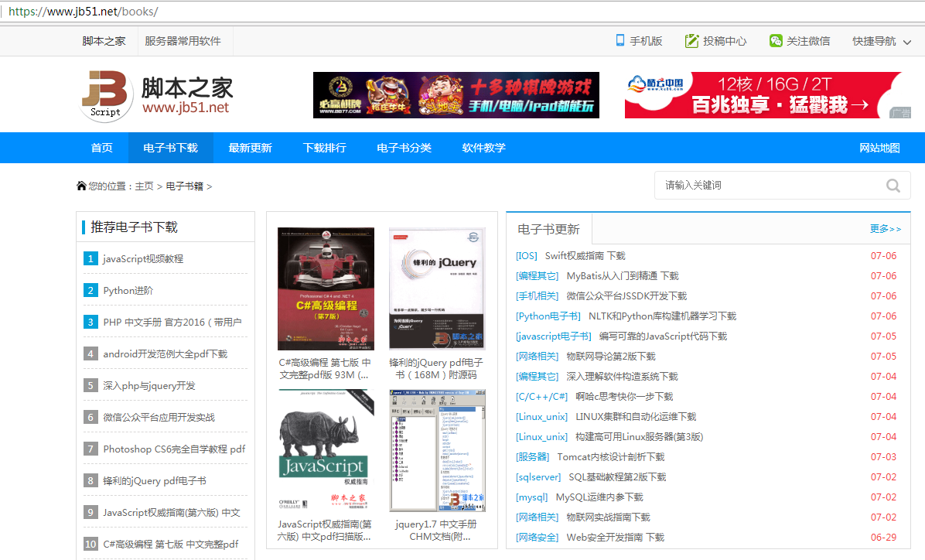Click 服务器常用软件 in the top bar
The image size is (925, 560).
pos(183,41)
